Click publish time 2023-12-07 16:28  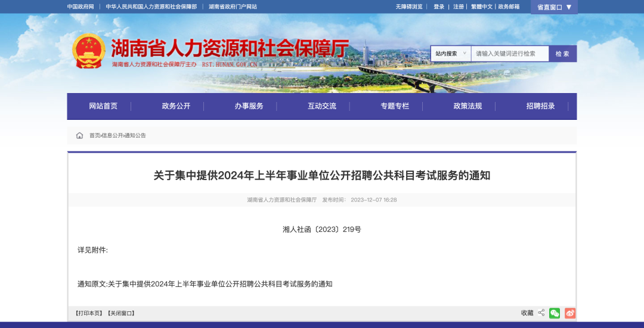click(x=374, y=200)
